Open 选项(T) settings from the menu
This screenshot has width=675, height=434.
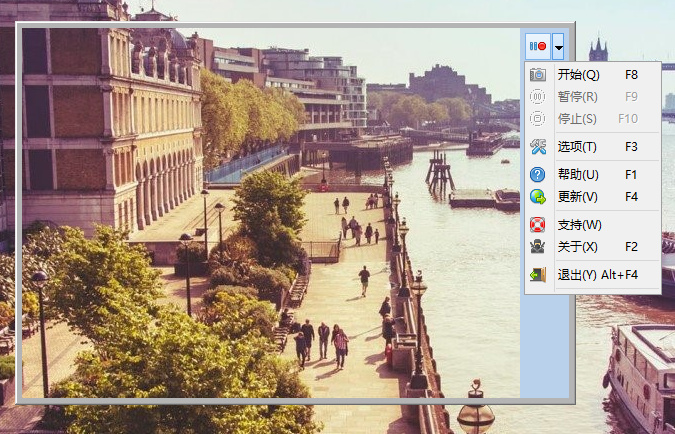tap(577, 147)
